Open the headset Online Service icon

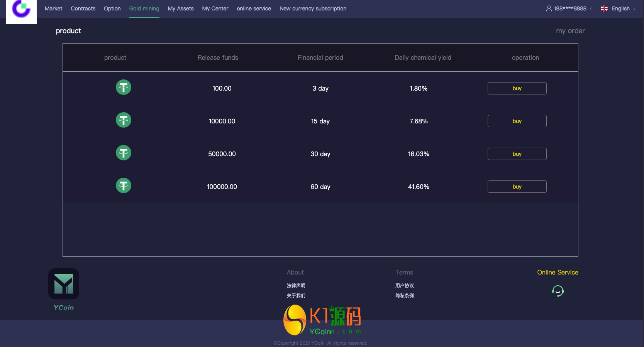tap(558, 291)
